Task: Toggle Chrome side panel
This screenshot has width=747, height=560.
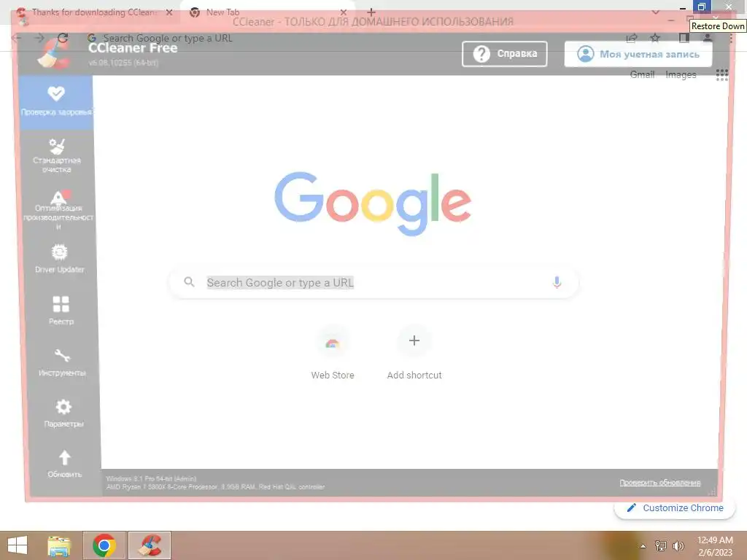Action: tap(684, 38)
